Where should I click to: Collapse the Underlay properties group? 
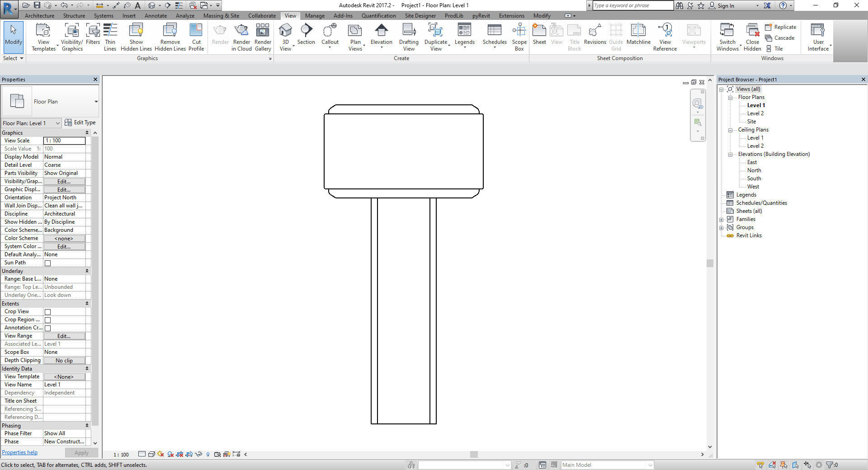point(87,271)
